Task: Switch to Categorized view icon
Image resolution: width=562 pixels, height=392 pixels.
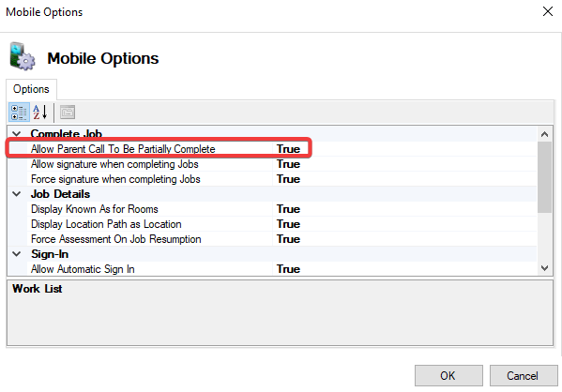Action: [19, 113]
